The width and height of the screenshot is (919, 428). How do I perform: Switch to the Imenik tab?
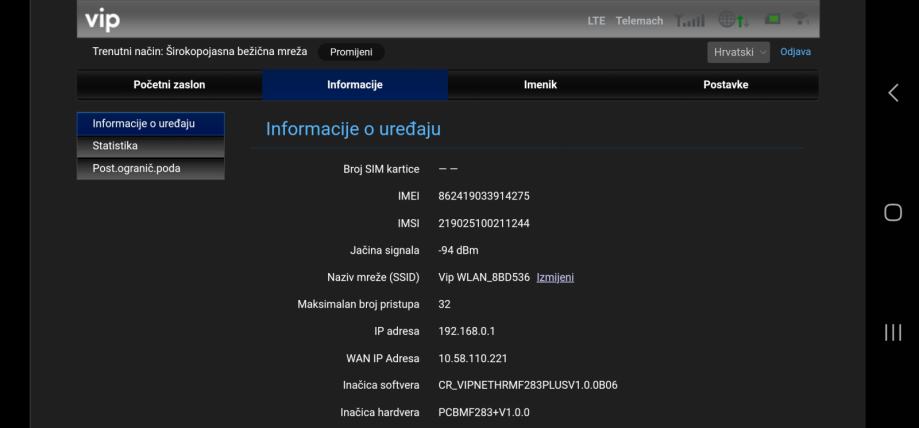tap(540, 85)
